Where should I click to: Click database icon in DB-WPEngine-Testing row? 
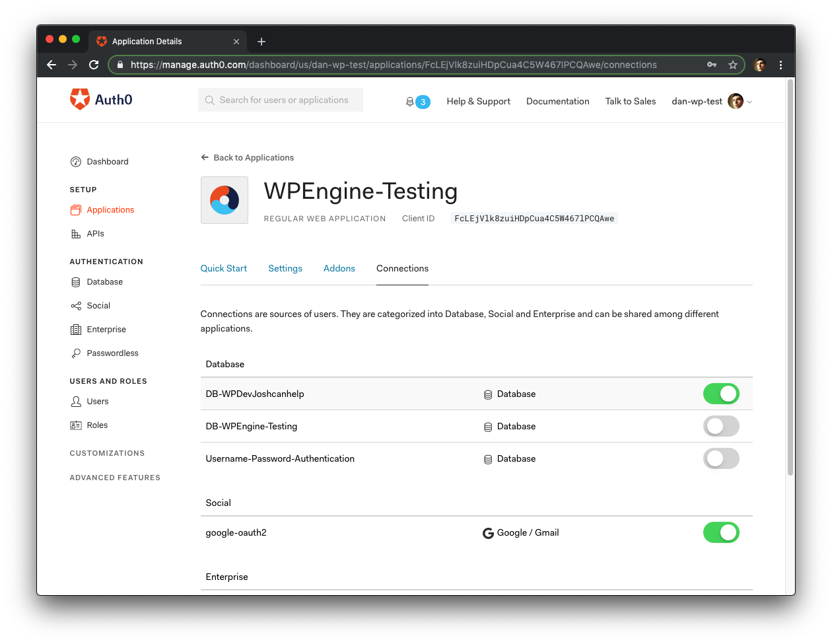[x=488, y=427]
